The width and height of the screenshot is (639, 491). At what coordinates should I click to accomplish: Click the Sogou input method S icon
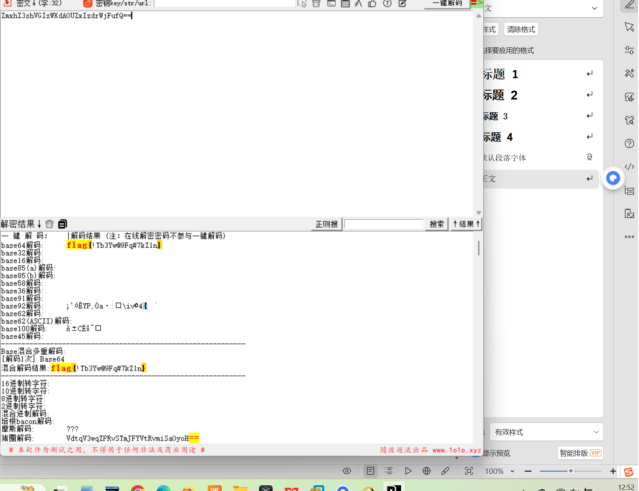[x=629, y=472]
